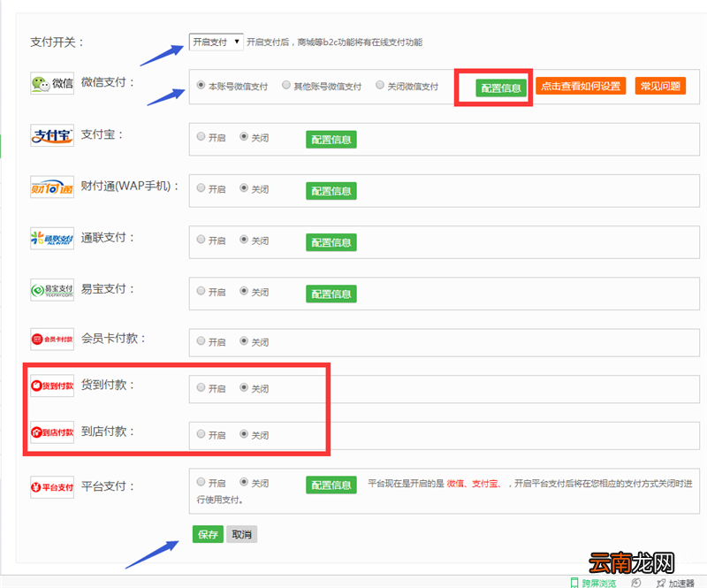The width and height of the screenshot is (707, 588).
Task: Click 配置信息 button for 平台支付
Action: pyautogui.click(x=331, y=485)
